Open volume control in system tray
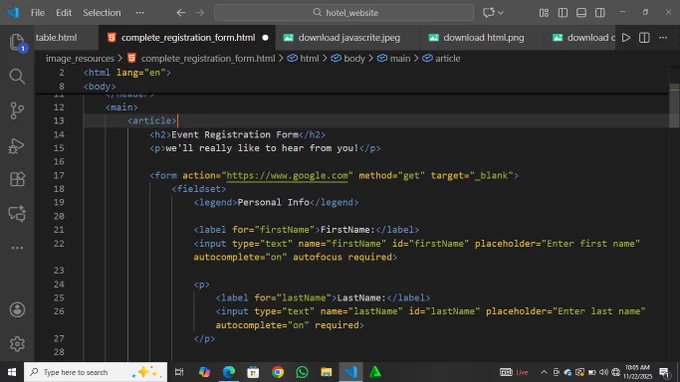This screenshot has height=382, width=680. (x=604, y=372)
